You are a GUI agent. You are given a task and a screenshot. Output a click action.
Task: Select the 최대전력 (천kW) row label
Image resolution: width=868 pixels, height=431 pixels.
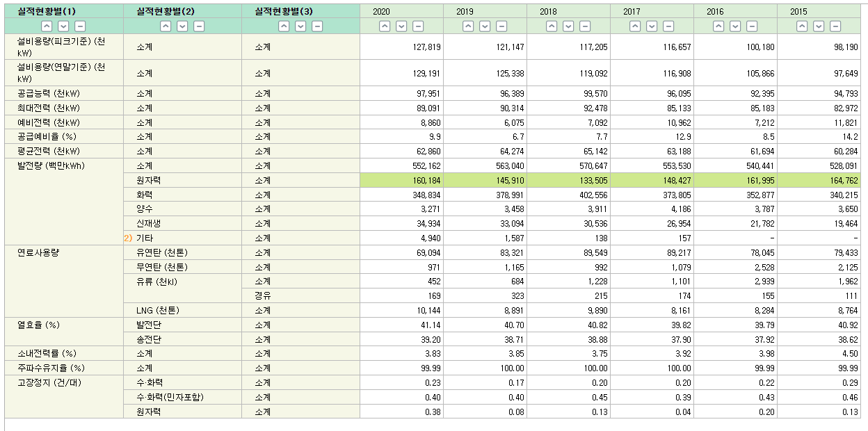49,108
